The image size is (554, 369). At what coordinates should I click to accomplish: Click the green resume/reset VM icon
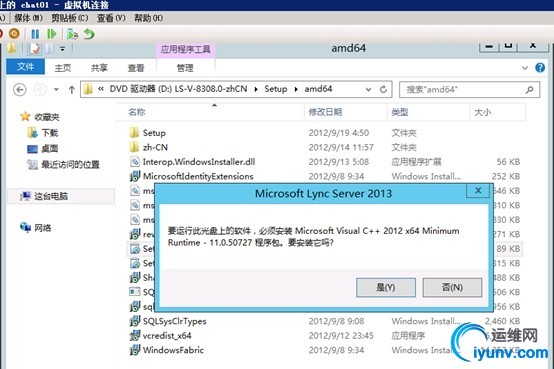52,34
